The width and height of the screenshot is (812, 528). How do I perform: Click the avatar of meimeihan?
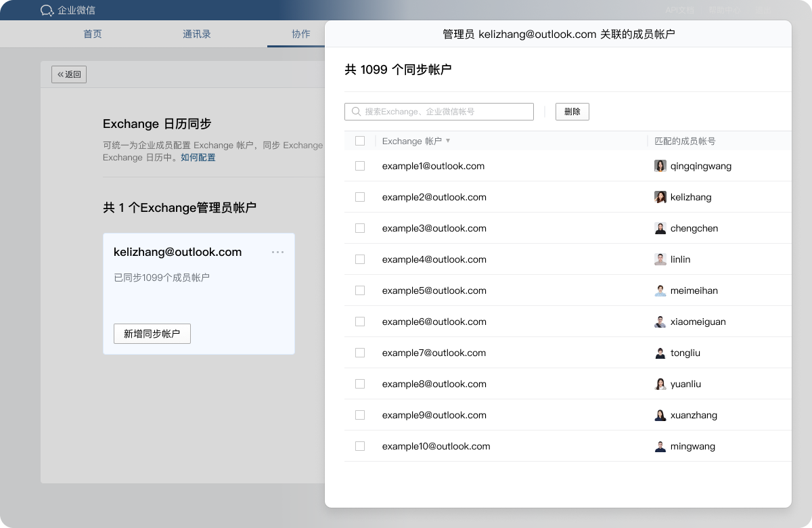click(660, 290)
